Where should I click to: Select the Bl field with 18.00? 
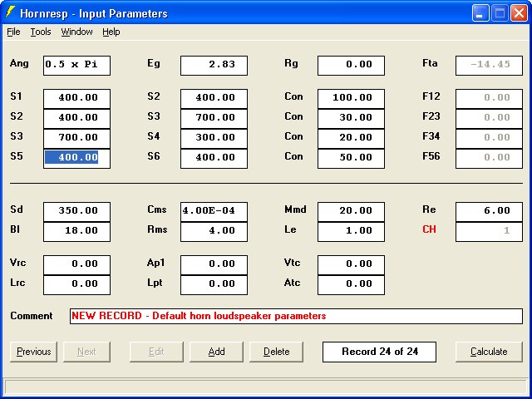(76, 232)
